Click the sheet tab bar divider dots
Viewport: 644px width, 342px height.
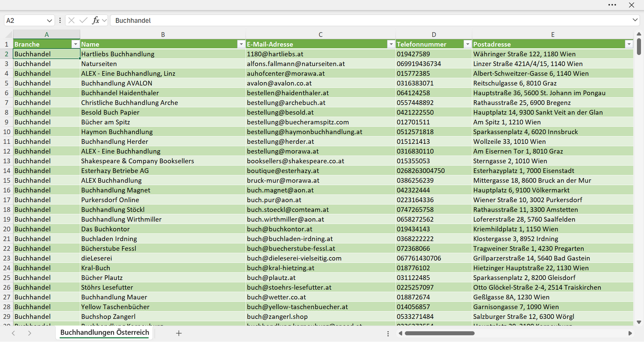click(388, 334)
